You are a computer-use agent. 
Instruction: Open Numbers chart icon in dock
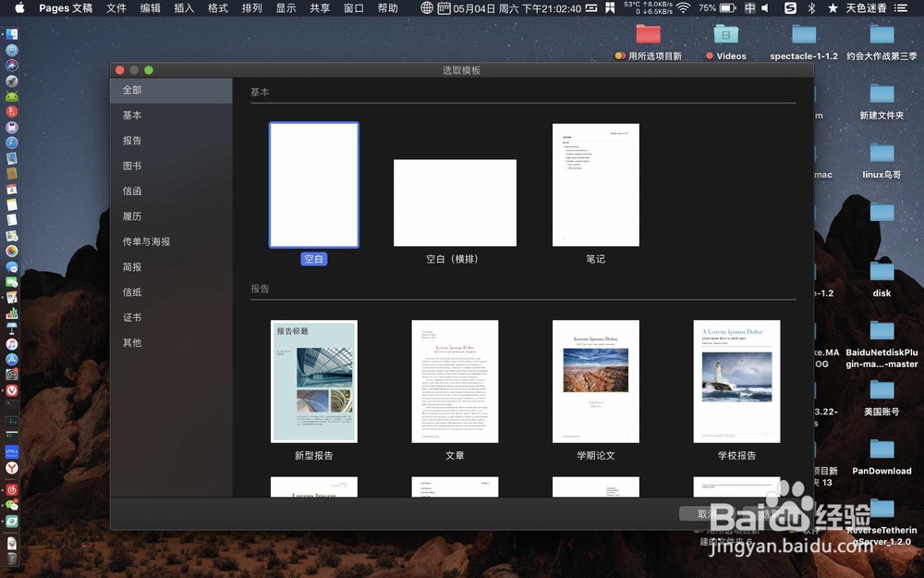tap(12, 314)
